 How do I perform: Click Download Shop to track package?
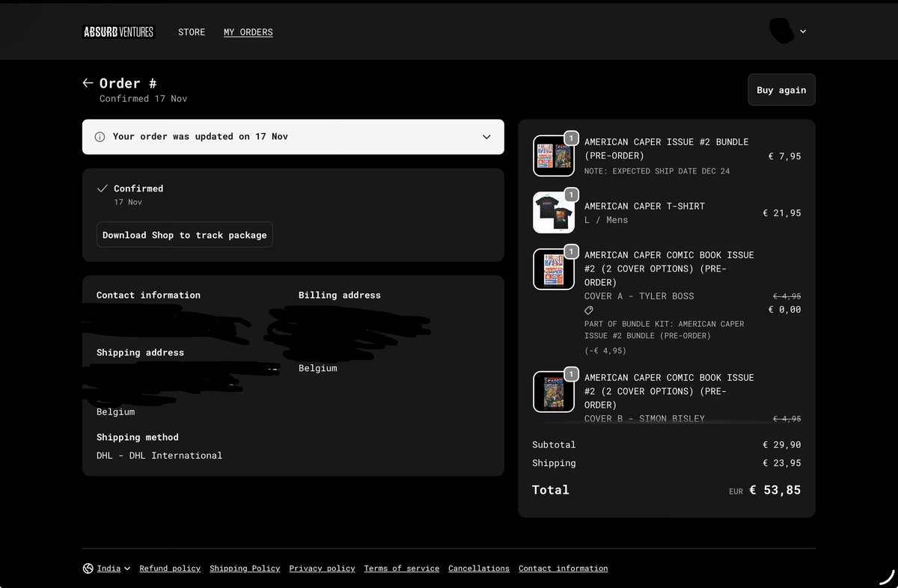[185, 235]
